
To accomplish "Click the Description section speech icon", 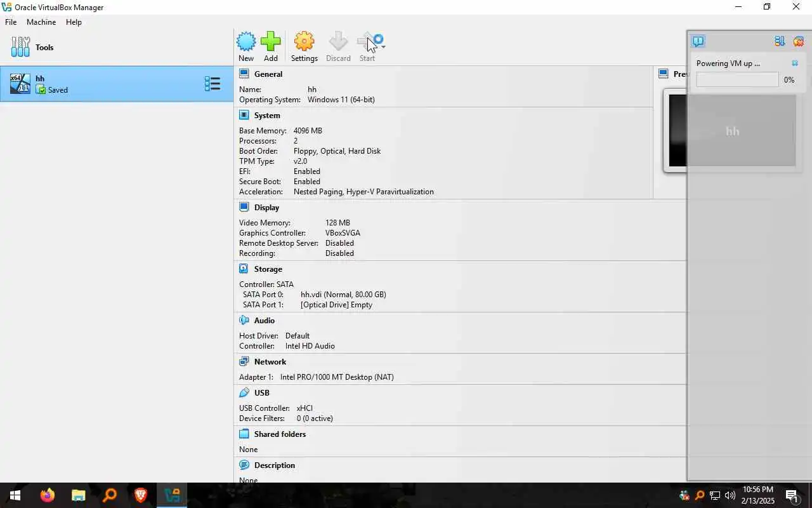I will (244, 465).
